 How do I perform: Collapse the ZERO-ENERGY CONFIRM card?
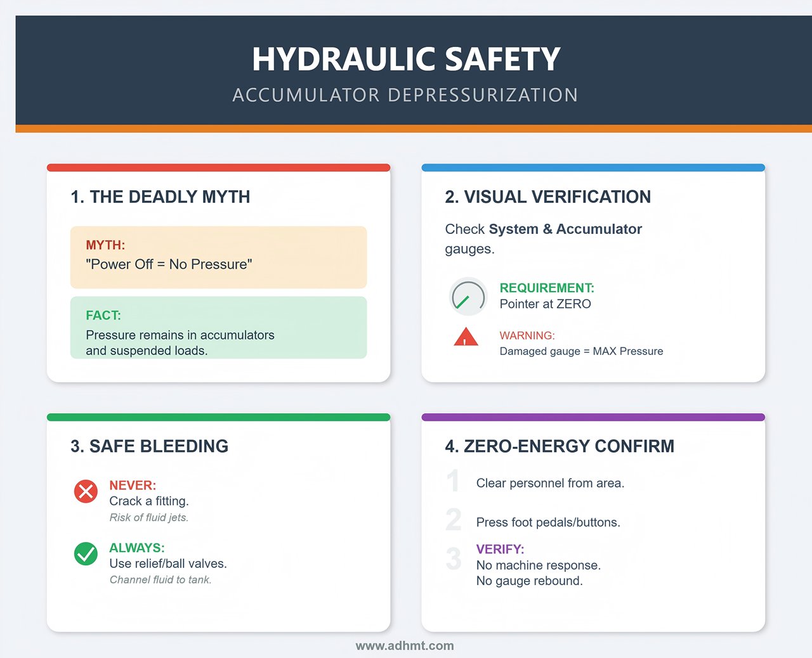click(x=560, y=446)
